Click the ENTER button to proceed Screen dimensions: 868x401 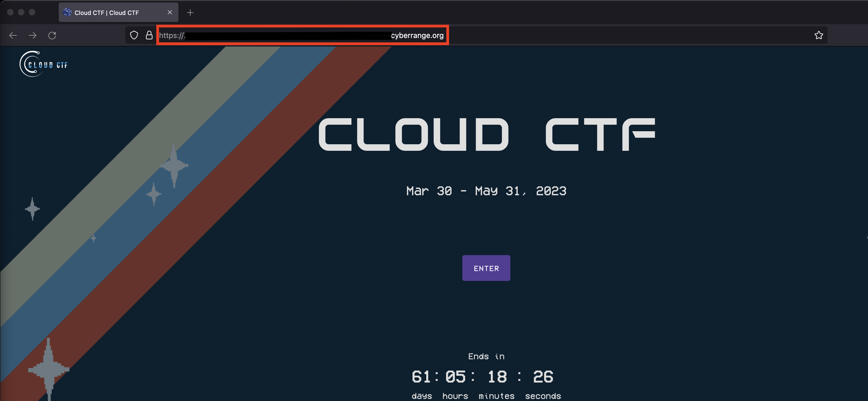[486, 268]
